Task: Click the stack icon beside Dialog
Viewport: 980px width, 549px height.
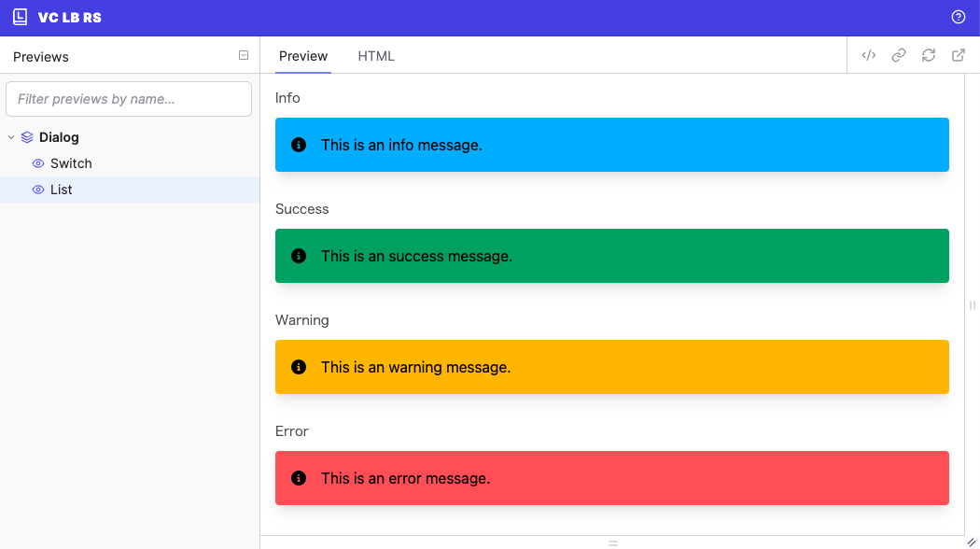Action: (x=27, y=136)
